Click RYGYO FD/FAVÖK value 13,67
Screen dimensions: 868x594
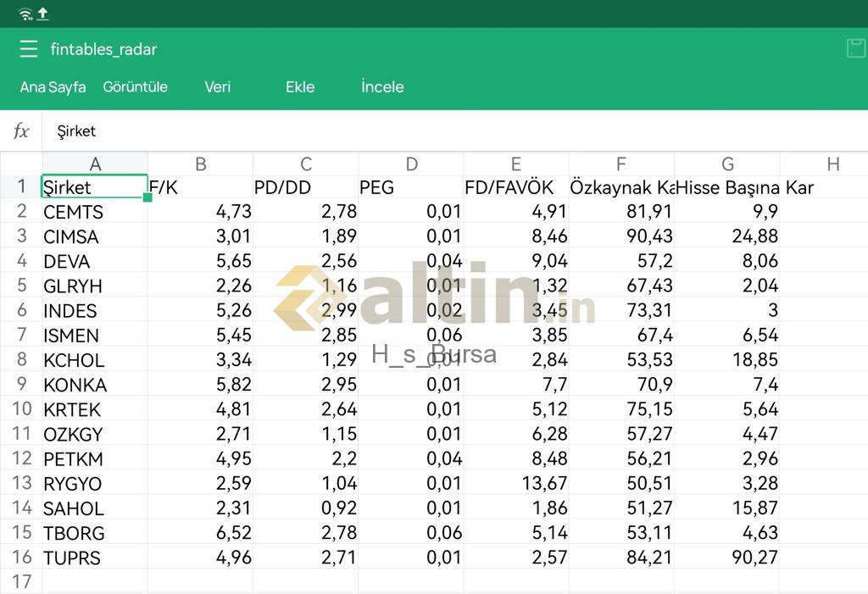[516, 483]
